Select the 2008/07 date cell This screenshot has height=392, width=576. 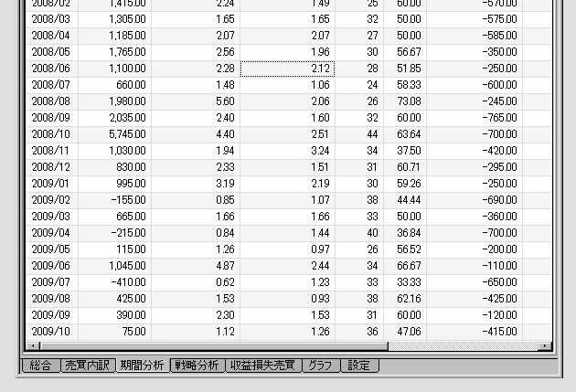pyautogui.click(x=52, y=84)
